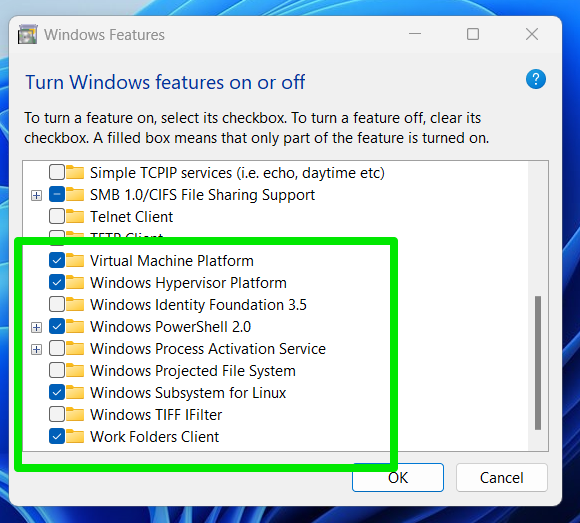Click the Cancel button
The width and height of the screenshot is (580, 523).
tap(502, 478)
